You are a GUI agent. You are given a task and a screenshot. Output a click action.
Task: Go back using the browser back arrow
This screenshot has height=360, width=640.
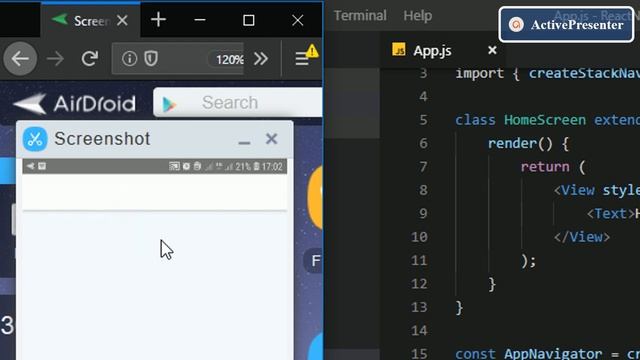click(20, 59)
